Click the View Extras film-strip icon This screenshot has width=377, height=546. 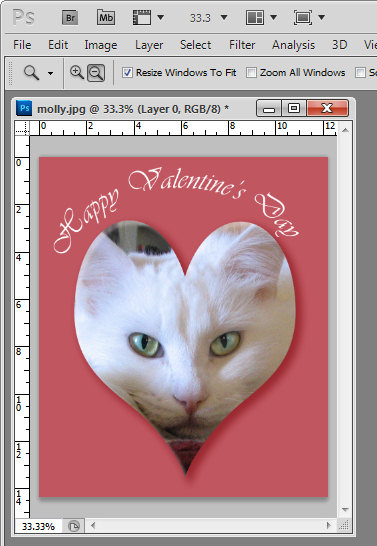(x=142, y=17)
